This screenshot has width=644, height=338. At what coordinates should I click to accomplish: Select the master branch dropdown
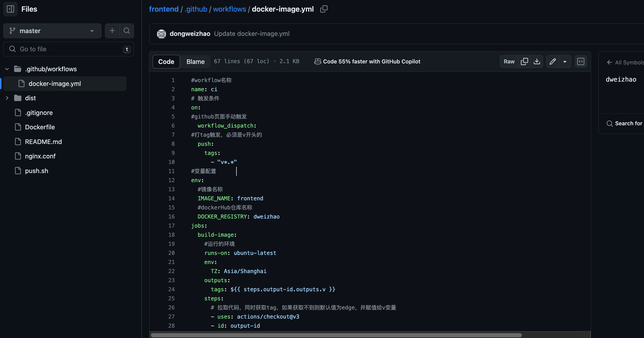tap(51, 30)
